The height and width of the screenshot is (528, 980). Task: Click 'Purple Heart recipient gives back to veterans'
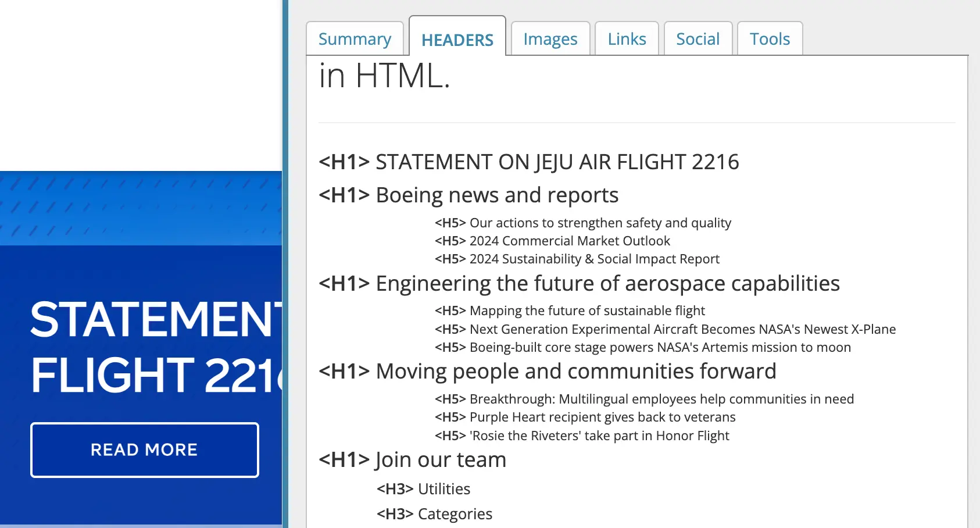point(585,417)
